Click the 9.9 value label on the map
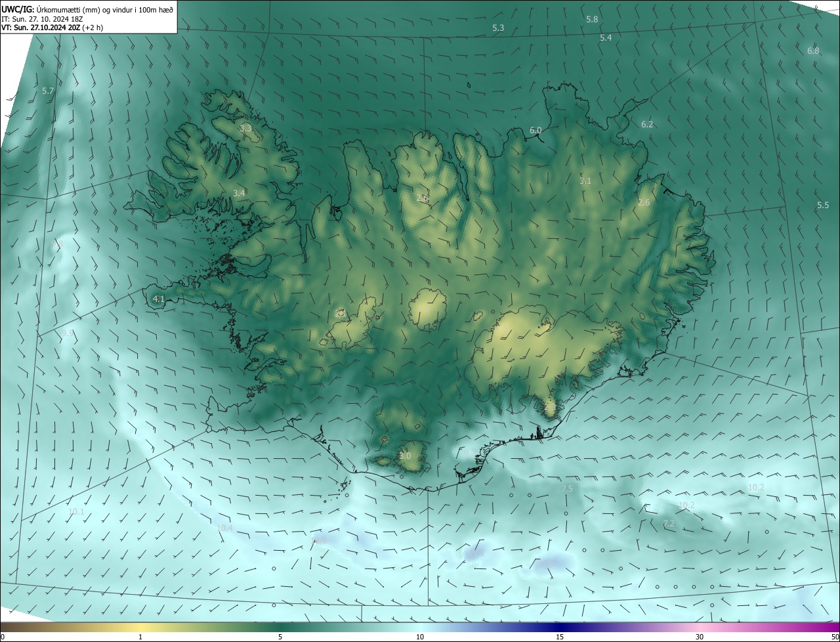Image resolution: width=840 pixels, height=642 pixels. click(68, 333)
